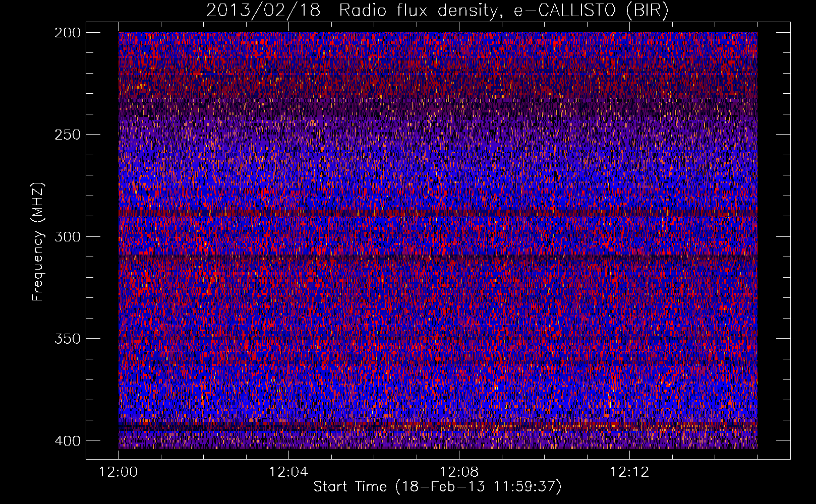This screenshot has width=816, height=504.
Task: Select the '200' frequency axis label
Action: click(x=67, y=33)
